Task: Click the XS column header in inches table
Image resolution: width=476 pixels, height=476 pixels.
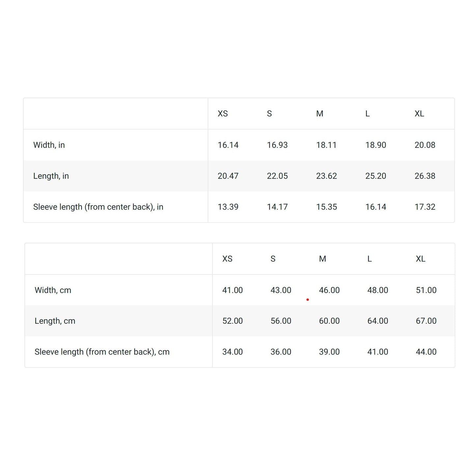Action: click(223, 114)
